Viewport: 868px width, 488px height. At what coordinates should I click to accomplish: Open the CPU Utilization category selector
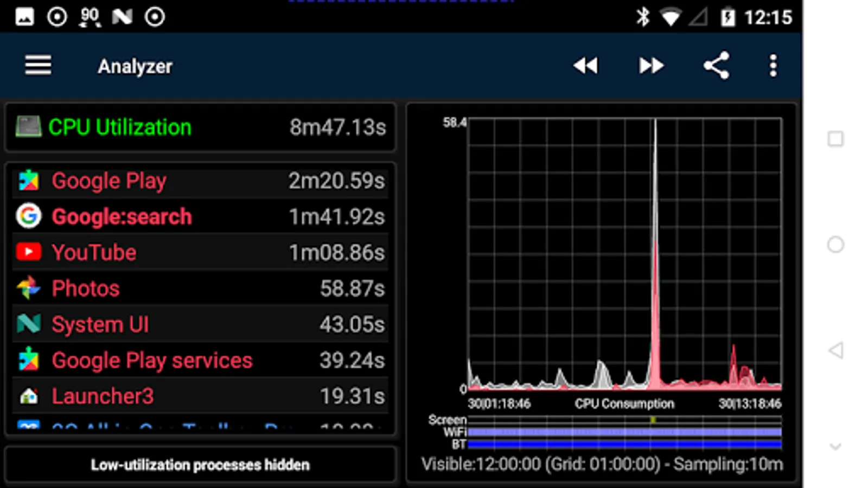[200, 127]
